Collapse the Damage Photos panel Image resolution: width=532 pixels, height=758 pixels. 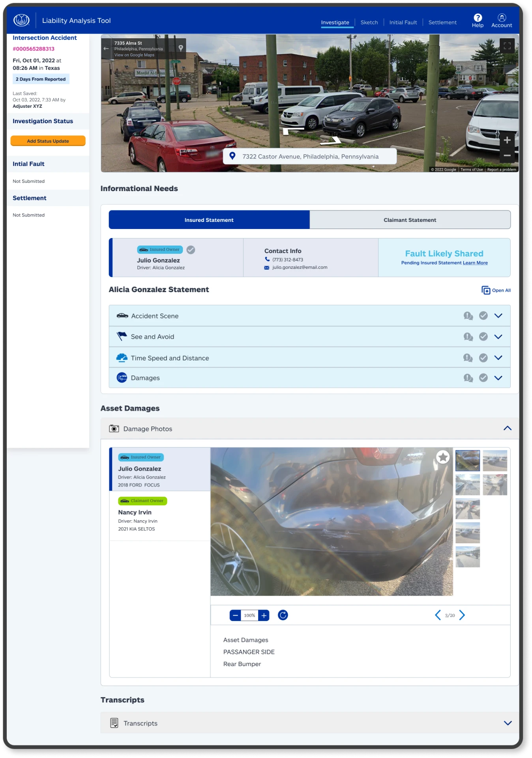[508, 428]
